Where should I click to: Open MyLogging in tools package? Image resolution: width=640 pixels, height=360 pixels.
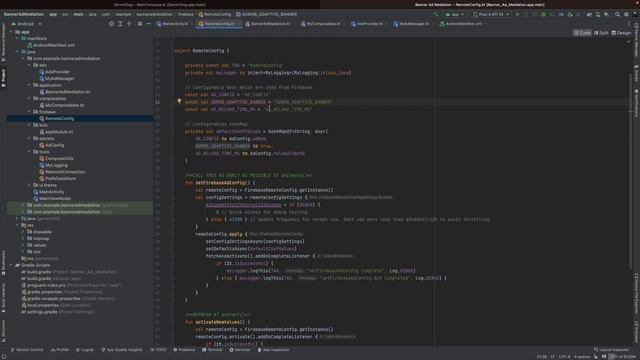56,165
